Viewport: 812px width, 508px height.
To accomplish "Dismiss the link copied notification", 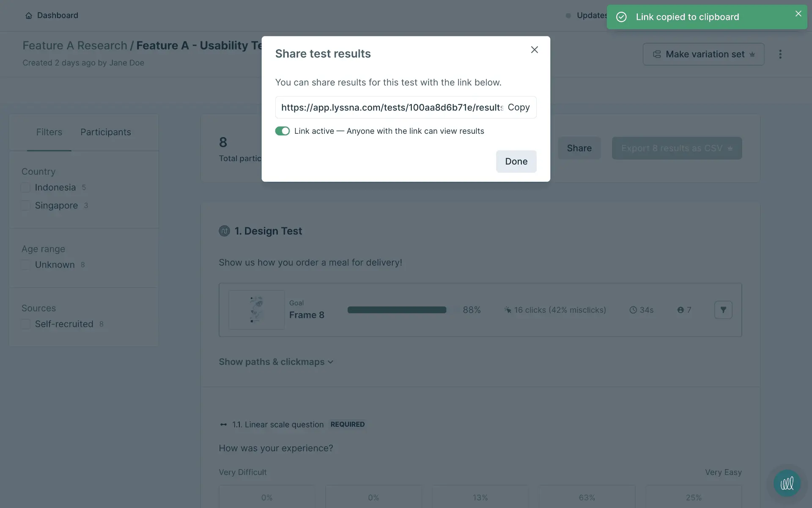I will (x=798, y=14).
